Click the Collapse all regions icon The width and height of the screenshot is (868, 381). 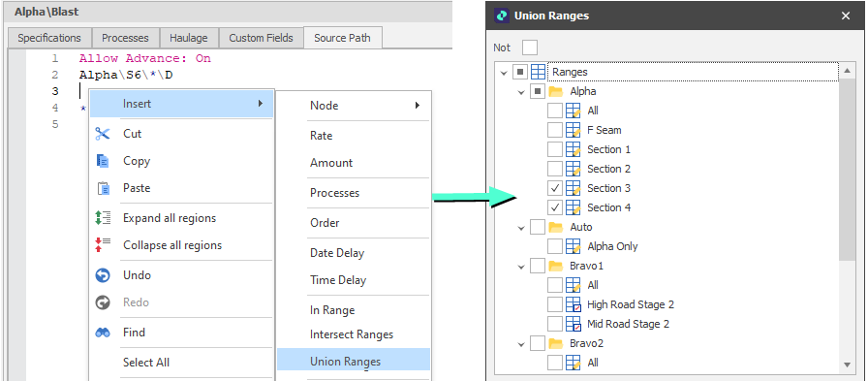pos(103,244)
